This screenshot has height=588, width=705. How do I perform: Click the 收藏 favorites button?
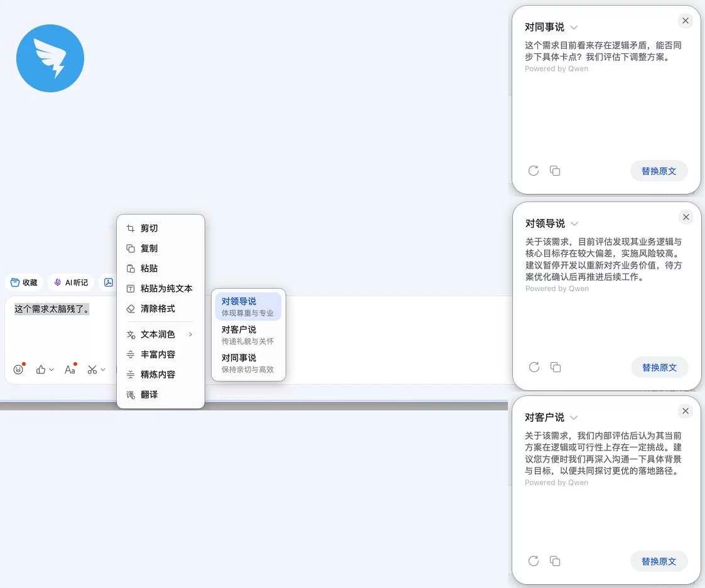coord(24,282)
